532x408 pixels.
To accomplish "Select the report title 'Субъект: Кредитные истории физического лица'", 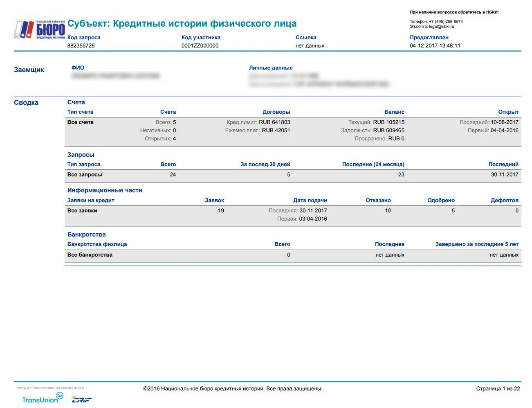I will [182, 23].
